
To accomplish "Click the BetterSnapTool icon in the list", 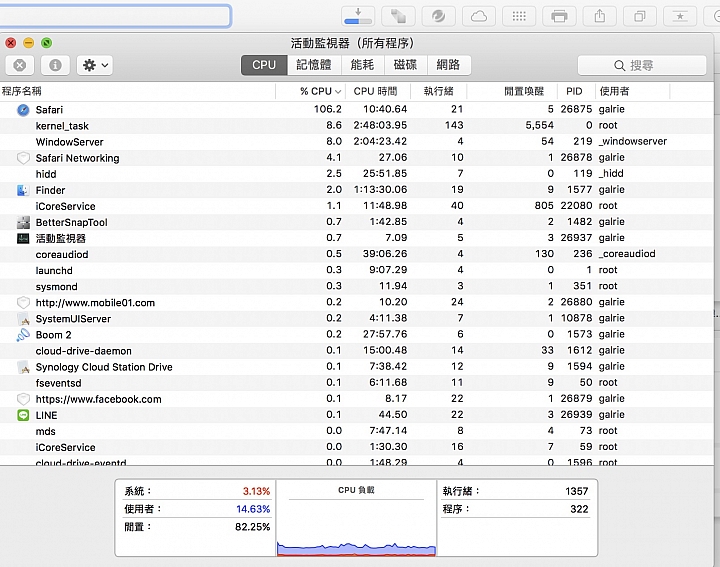I will tap(23, 222).
